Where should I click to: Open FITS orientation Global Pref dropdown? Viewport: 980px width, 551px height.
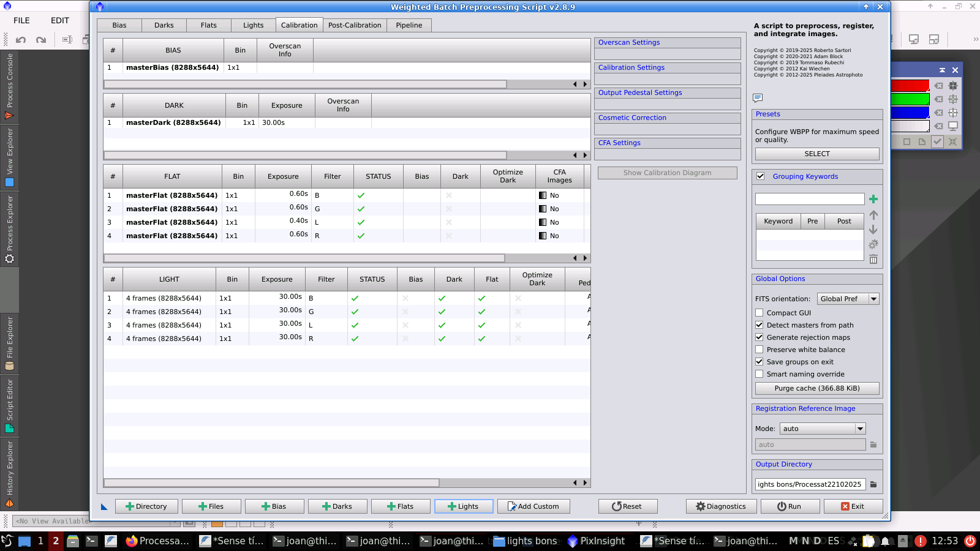tap(848, 299)
